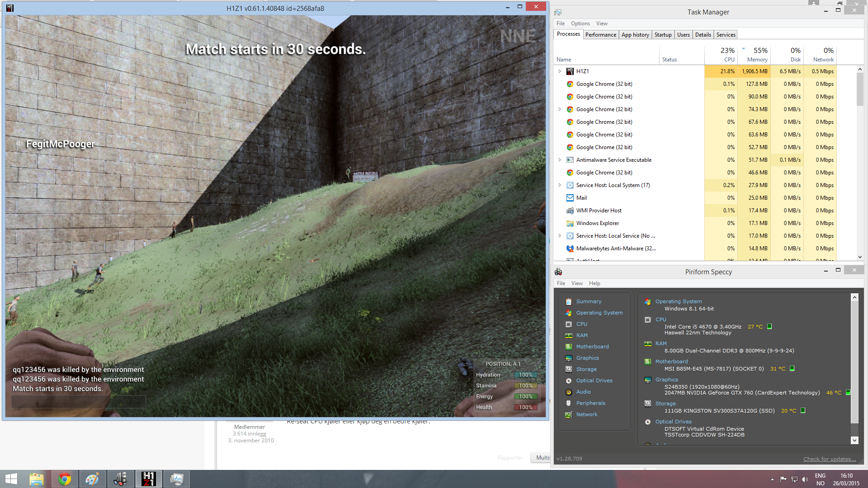868x488 pixels.
Task: Select the Audio speaker icon in Speccy sidebar
Action: click(x=569, y=392)
